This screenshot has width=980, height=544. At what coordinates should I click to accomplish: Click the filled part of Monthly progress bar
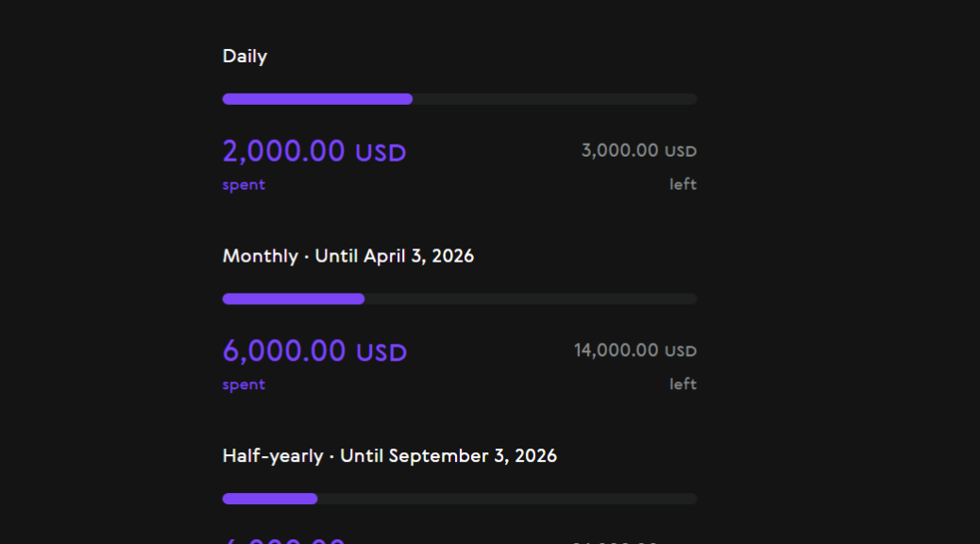(x=293, y=299)
